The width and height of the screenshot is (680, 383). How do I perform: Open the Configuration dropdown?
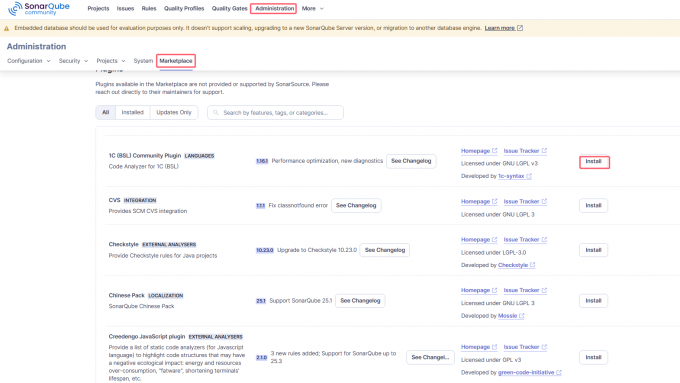(29, 61)
